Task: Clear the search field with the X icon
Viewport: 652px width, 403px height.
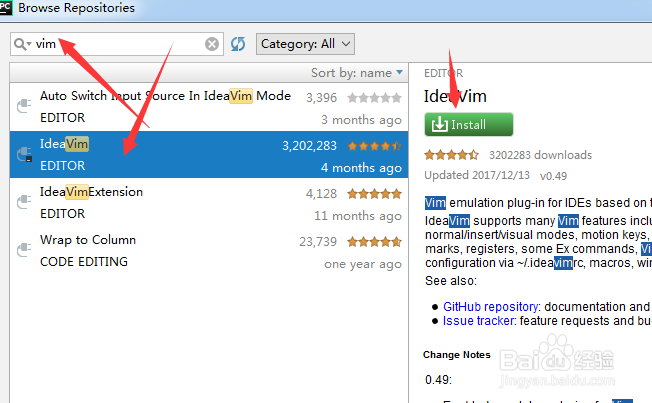Action: click(x=212, y=44)
